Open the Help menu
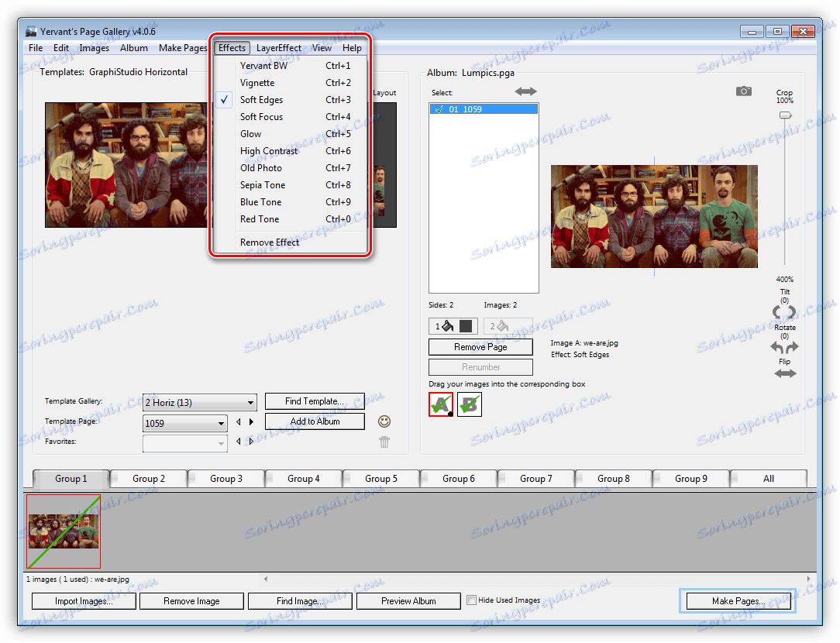Image resolution: width=840 pixels, height=643 pixels. 352,48
